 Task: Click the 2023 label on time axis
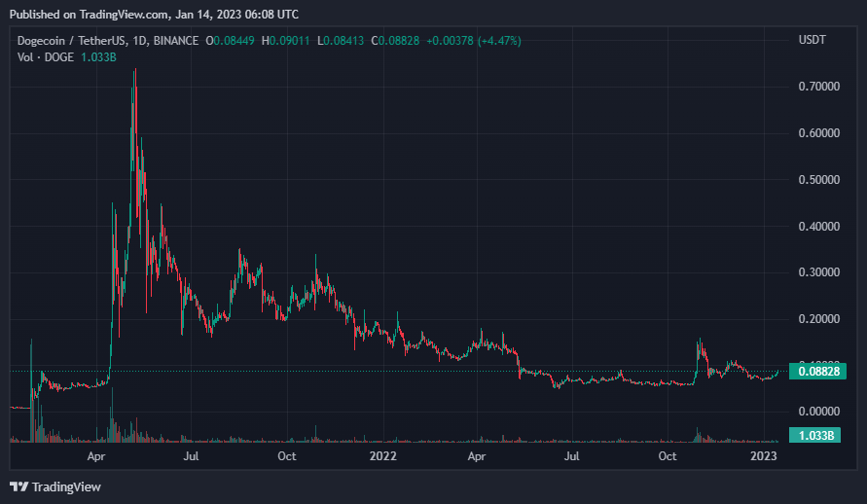pyautogui.click(x=763, y=456)
